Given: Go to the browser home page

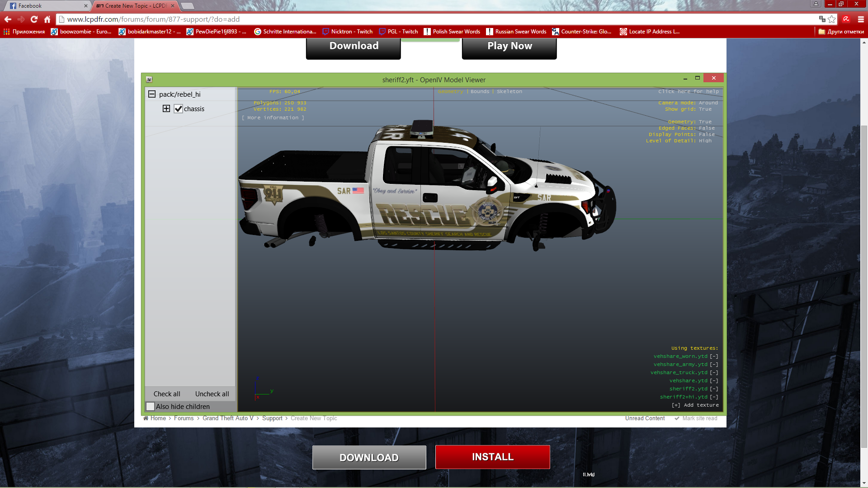Looking at the screenshot, I should (47, 19).
